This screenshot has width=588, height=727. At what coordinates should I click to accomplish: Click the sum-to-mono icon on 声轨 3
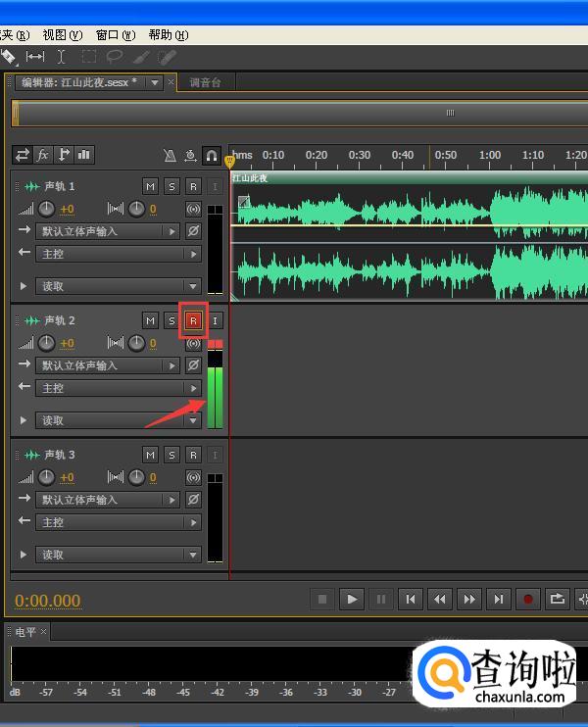[x=193, y=477]
